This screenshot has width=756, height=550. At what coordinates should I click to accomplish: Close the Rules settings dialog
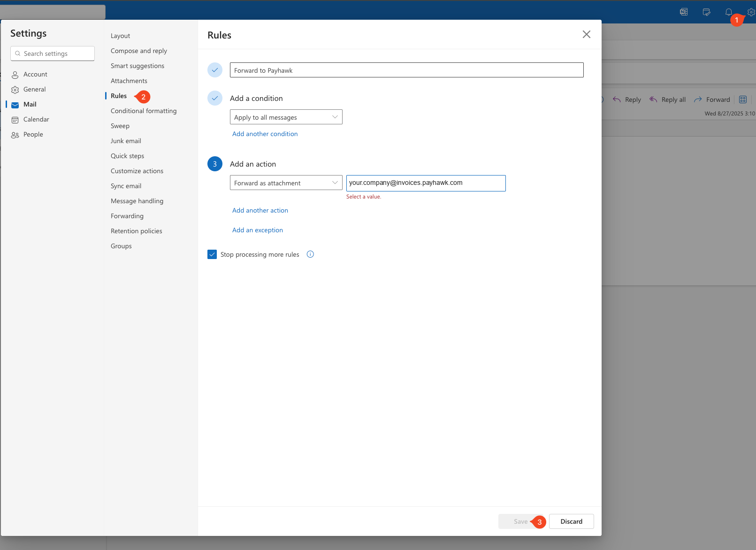pos(587,34)
